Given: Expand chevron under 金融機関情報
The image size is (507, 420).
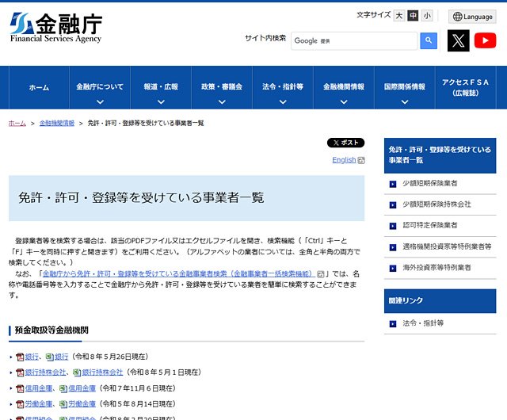Looking at the screenshot, I should (x=344, y=102).
